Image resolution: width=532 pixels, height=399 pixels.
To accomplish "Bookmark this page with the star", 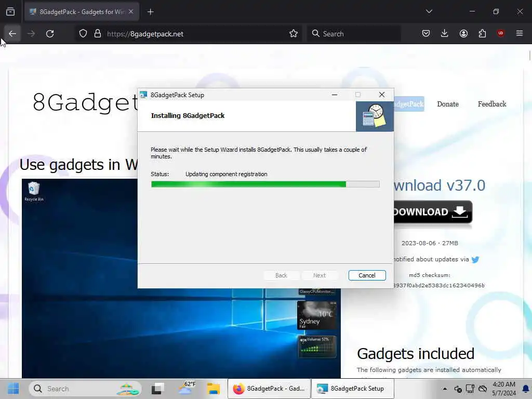I will point(294,34).
